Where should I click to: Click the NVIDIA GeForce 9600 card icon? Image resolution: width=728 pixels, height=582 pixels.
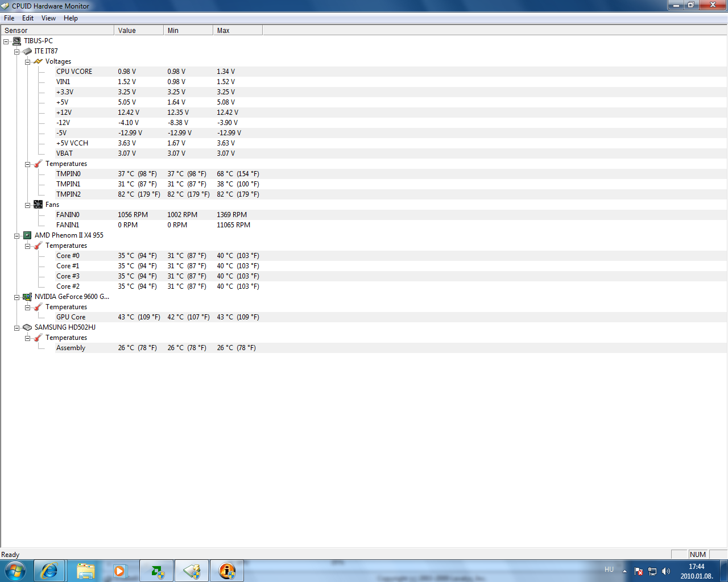[x=27, y=297]
